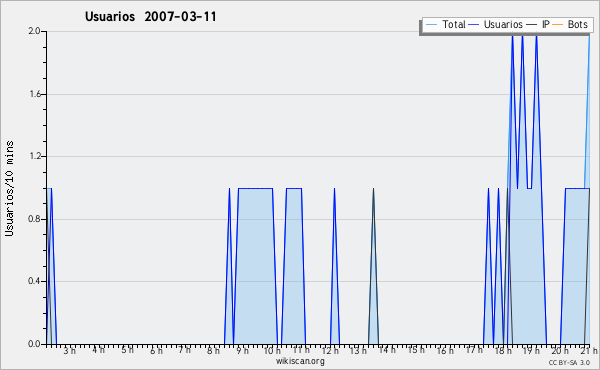
Task: Click the y-axis value 1.6
Action: pyautogui.click(x=34, y=94)
